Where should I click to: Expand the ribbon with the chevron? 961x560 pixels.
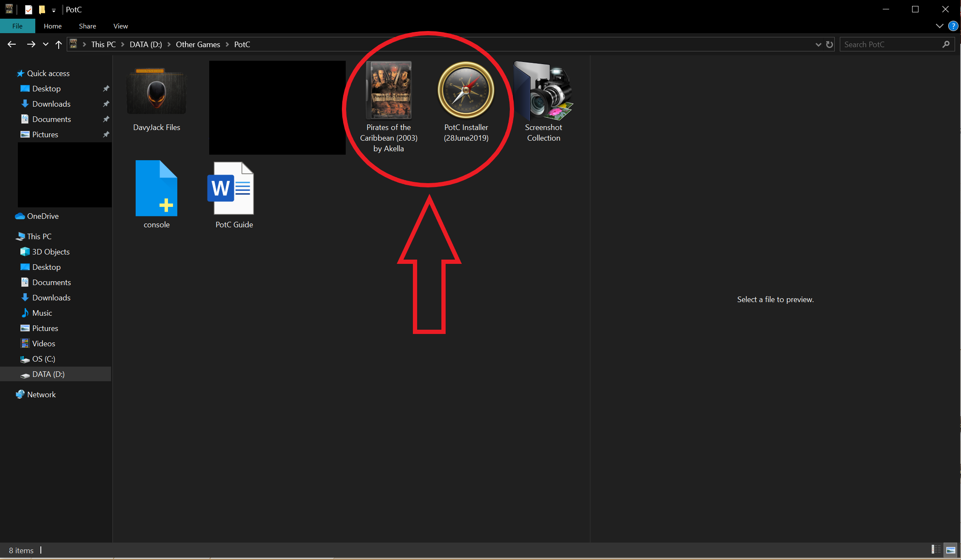tap(939, 26)
